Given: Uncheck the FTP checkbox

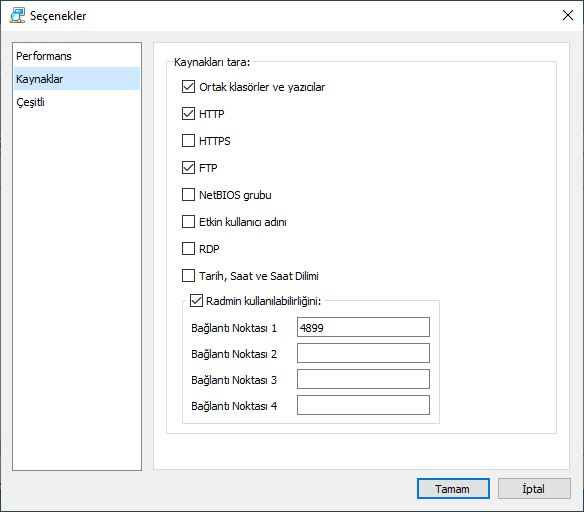Looking at the screenshot, I should pyautogui.click(x=188, y=168).
